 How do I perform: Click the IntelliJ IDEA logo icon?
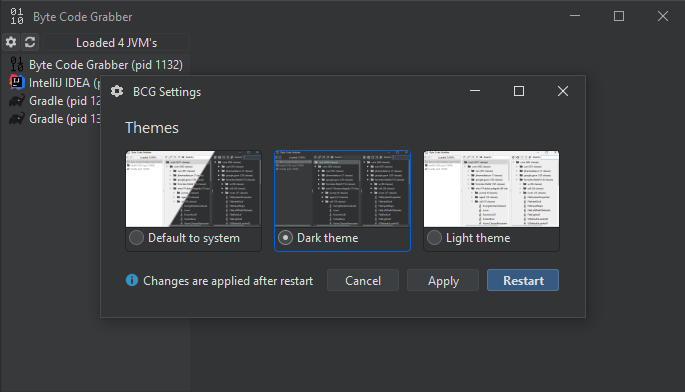click(x=17, y=82)
